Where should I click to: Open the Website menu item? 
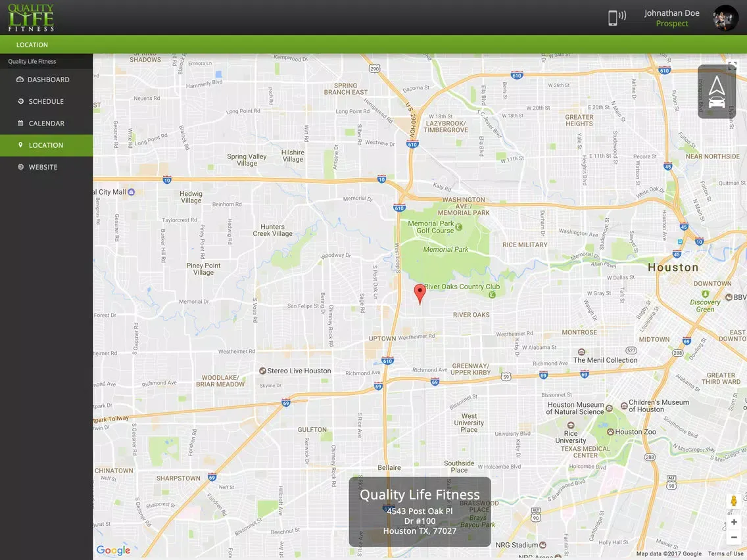click(x=46, y=167)
